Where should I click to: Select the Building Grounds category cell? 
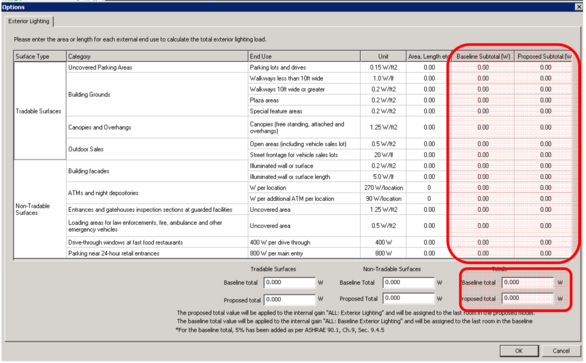point(157,95)
